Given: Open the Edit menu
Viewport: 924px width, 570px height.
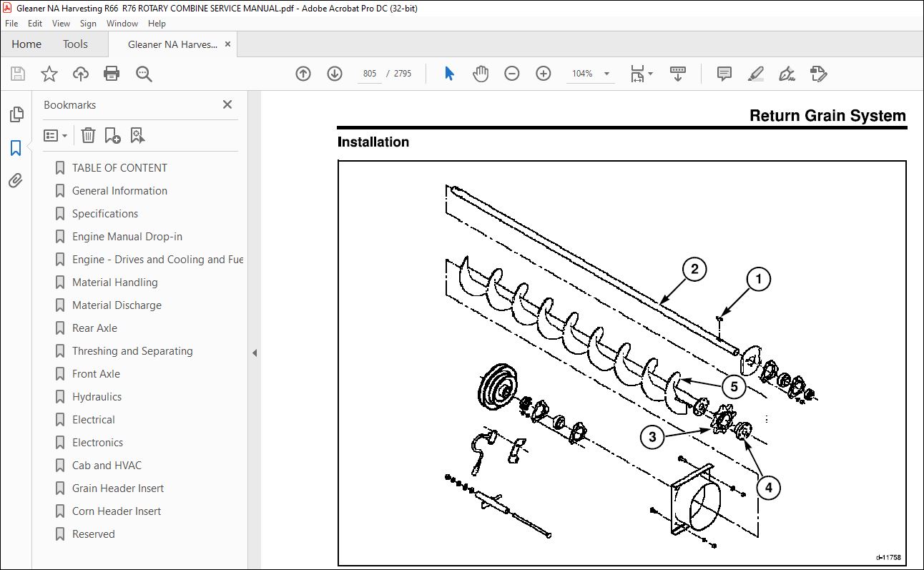Looking at the screenshot, I should [x=35, y=24].
